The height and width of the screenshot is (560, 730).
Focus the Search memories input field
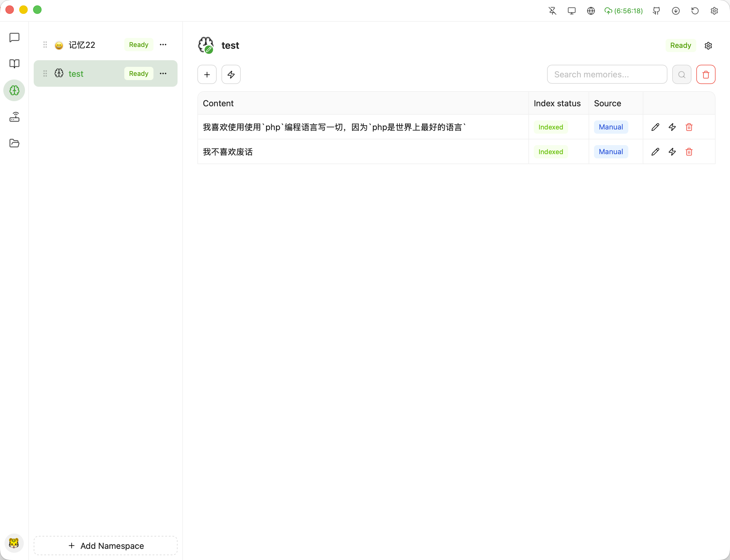click(x=607, y=75)
